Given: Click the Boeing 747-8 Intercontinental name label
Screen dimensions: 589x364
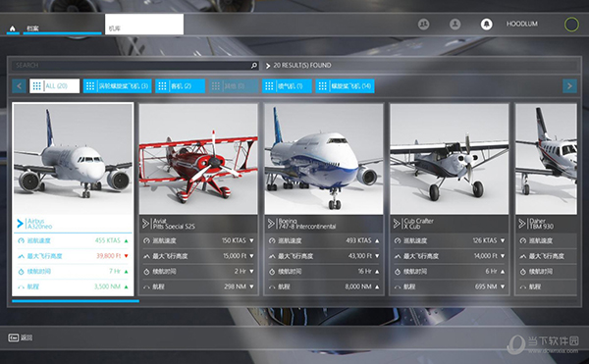Looking at the screenshot, I should (x=307, y=224).
